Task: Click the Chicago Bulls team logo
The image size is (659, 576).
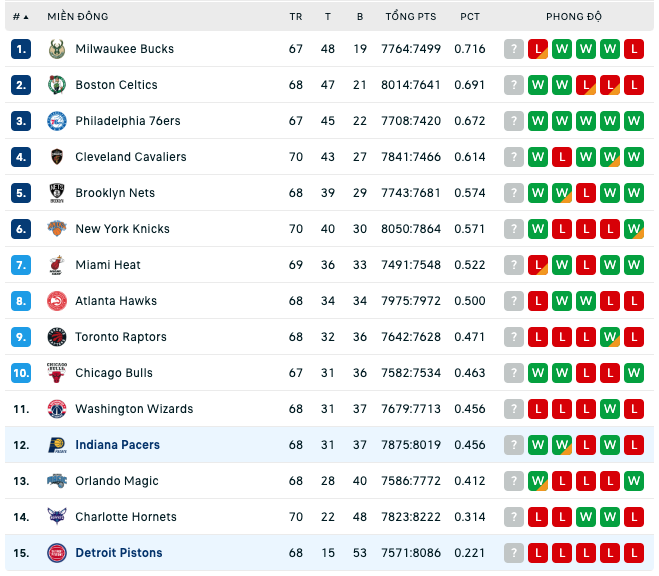Action: [x=57, y=373]
